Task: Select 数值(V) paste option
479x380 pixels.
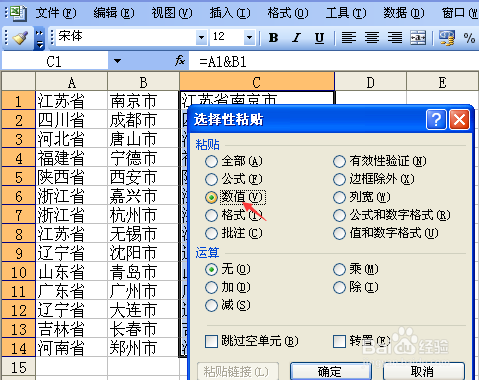Action: point(235,197)
